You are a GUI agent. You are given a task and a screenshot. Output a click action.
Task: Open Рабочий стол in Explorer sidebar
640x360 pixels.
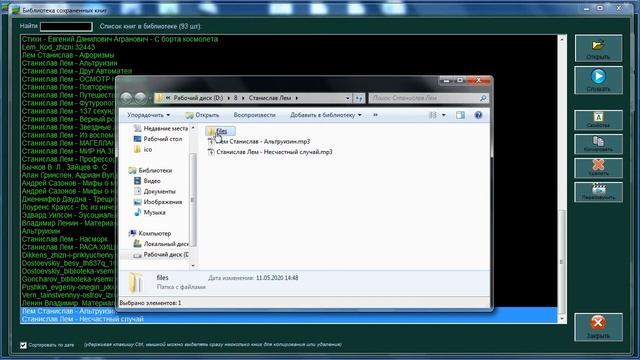coord(158,139)
